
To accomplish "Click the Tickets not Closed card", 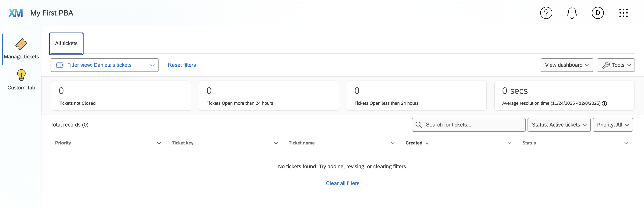I will coord(121,96).
